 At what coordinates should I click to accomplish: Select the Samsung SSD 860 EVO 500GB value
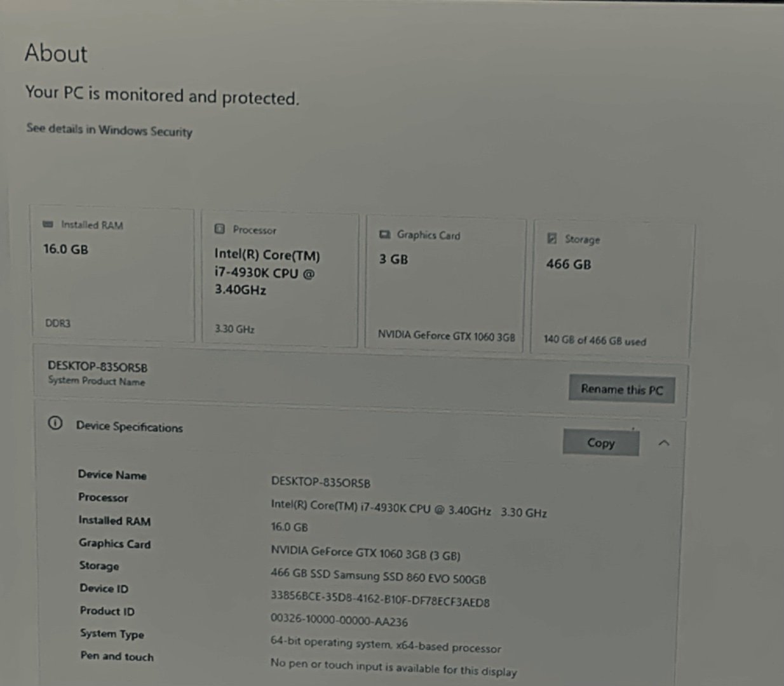pyautogui.click(x=378, y=576)
